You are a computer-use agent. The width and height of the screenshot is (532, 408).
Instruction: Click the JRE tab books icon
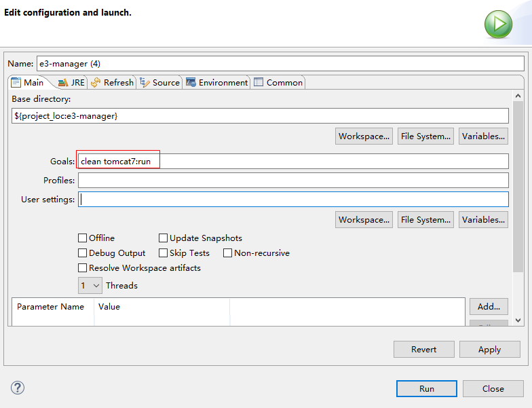click(x=63, y=83)
